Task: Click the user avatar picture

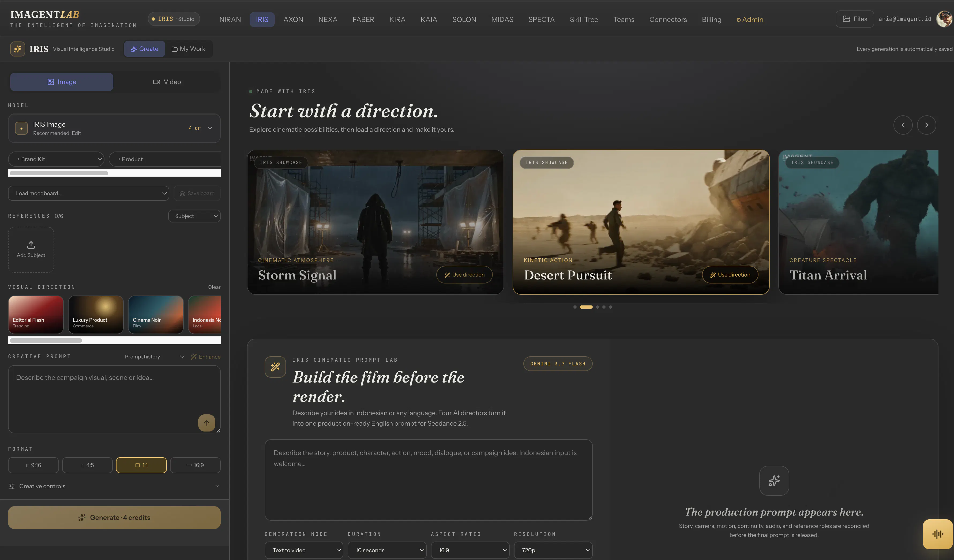Action: pyautogui.click(x=945, y=19)
